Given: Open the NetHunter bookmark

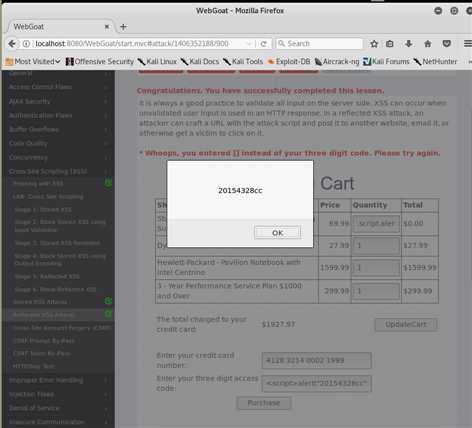Looking at the screenshot, I should 435,62.
